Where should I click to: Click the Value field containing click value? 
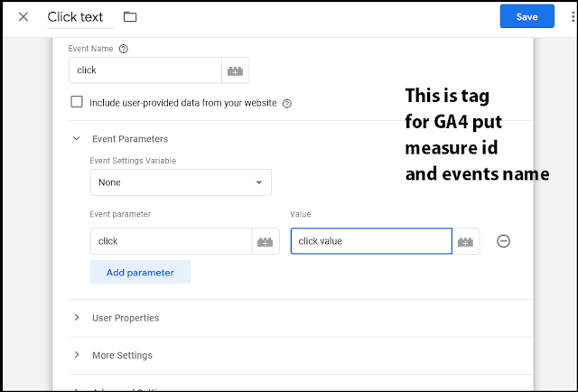[x=370, y=241]
